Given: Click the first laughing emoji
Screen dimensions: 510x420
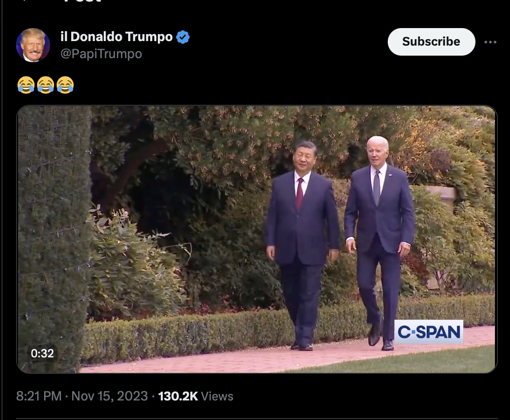Looking at the screenshot, I should (26, 85).
